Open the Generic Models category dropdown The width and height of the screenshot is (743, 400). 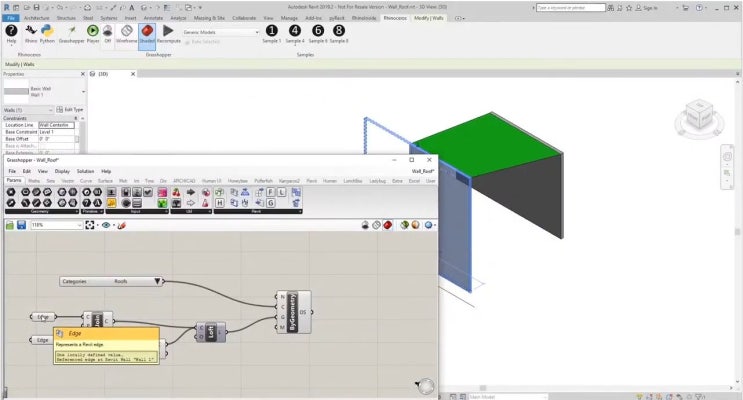pos(221,32)
